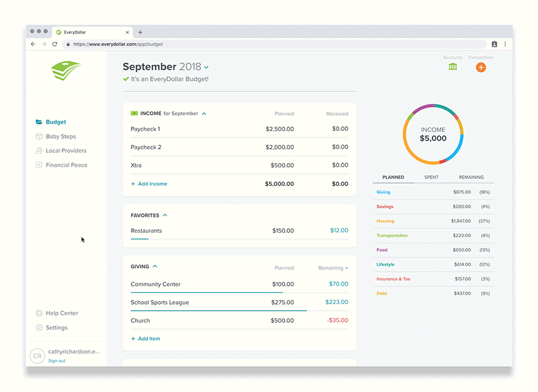Reload the page
The height and width of the screenshot is (392, 538).
(54, 44)
